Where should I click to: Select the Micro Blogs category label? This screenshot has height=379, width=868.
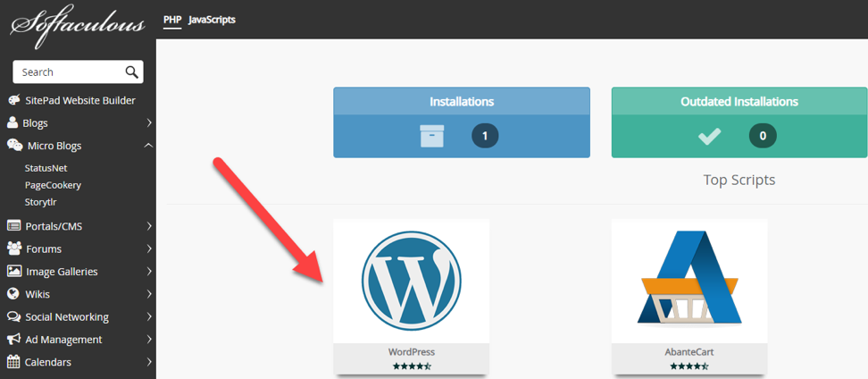pos(54,146)
